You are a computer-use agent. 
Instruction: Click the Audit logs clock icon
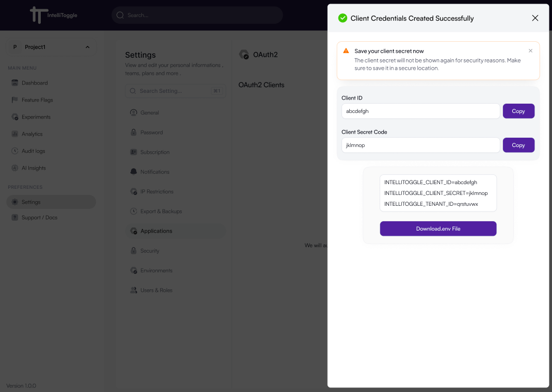[15, 151]
